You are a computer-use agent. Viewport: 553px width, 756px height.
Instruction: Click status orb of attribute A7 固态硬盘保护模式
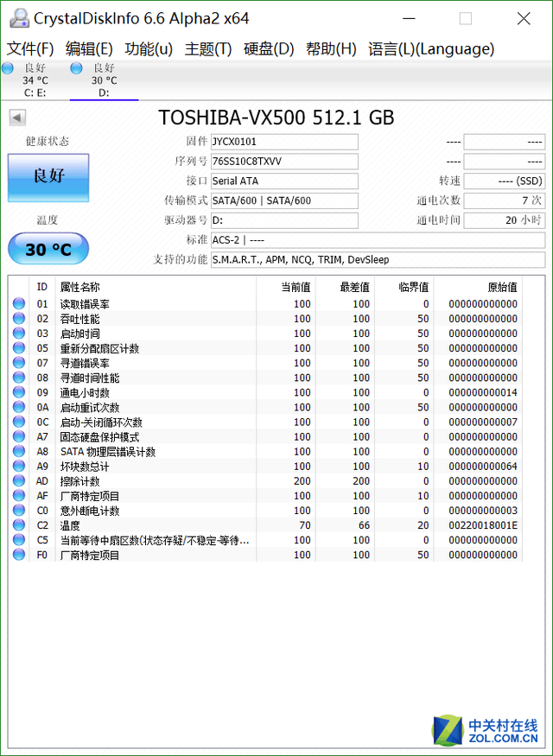19,436
